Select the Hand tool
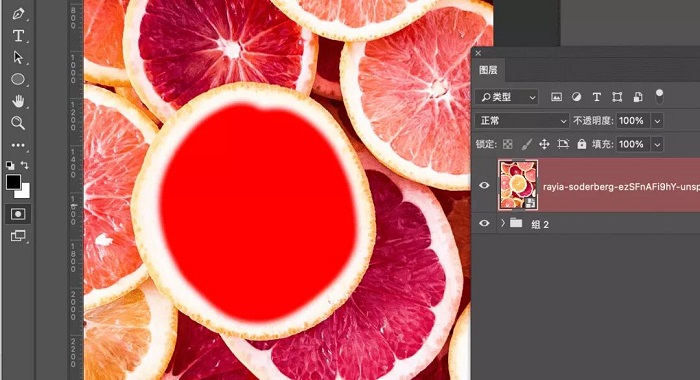 tap(18, 101)
